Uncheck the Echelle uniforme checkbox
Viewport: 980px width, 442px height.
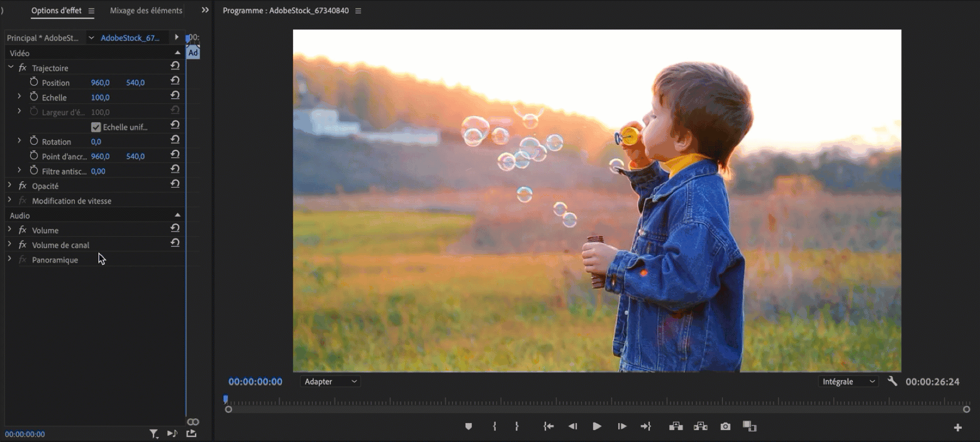click(x=96, y=127)
